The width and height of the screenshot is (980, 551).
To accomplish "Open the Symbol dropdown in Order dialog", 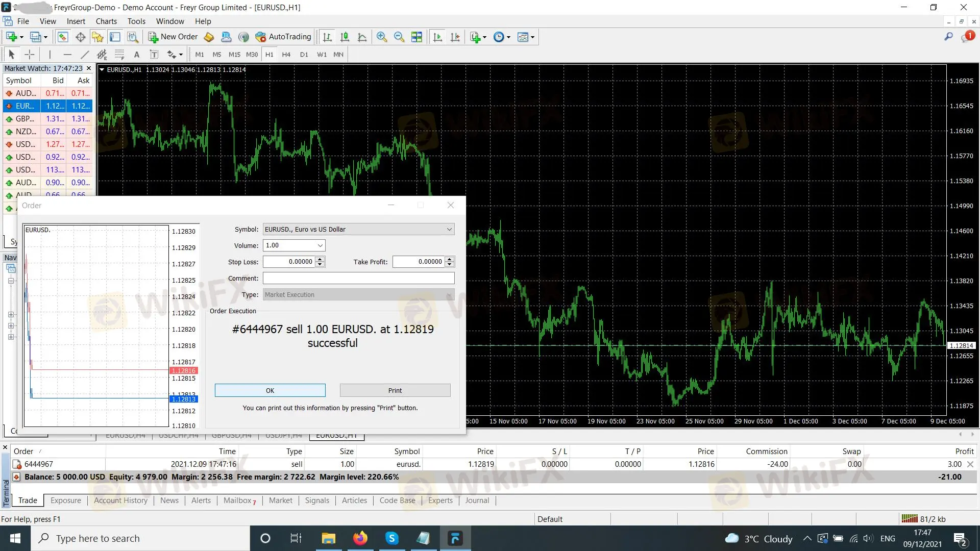I will tap(449, 230).
